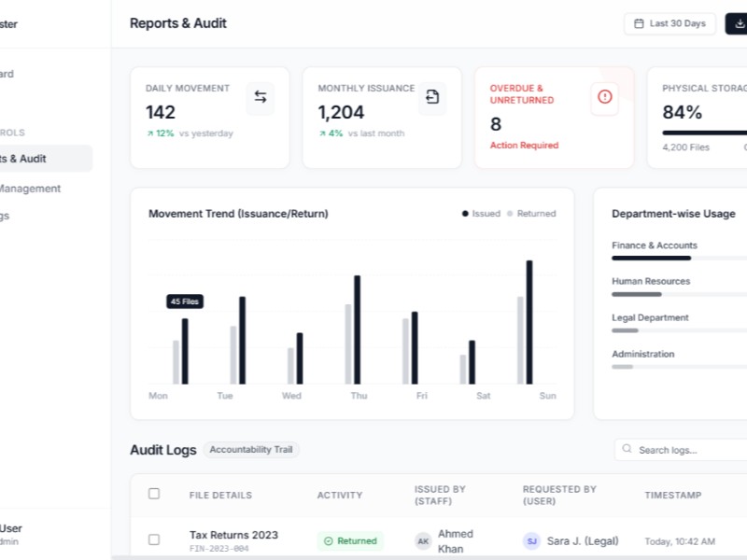This screenshot has width=747, height=560.
Task: Check the select-all checkbox in Audit Logs header
Action: [154, 494]
